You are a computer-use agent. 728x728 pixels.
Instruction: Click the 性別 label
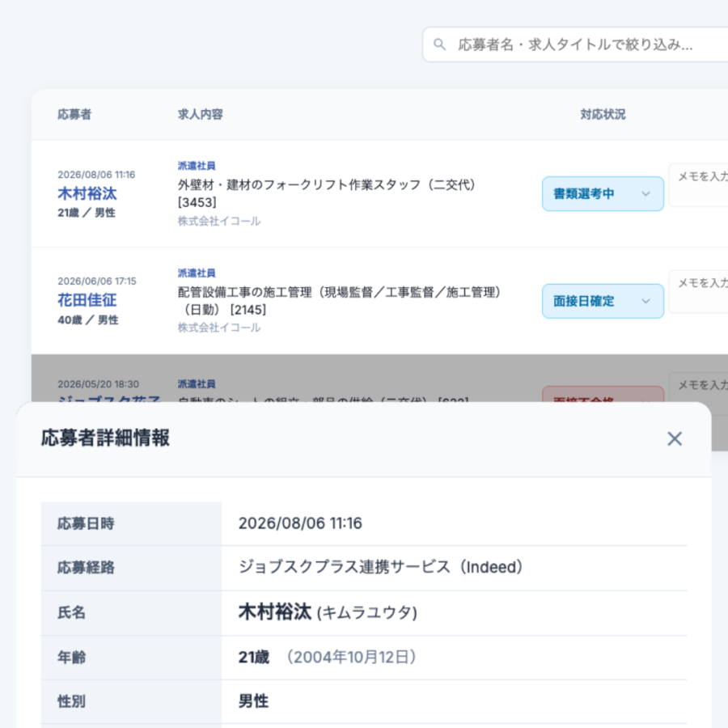click(x=71, y=701)
